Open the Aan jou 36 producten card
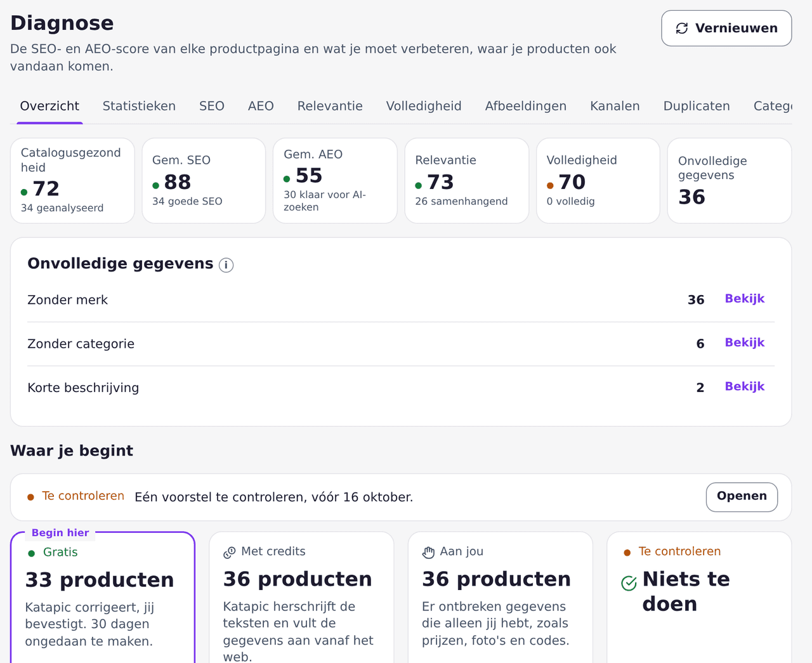Image resolution: width=812 pixels, height=663 pixels. tap(501, 597)
